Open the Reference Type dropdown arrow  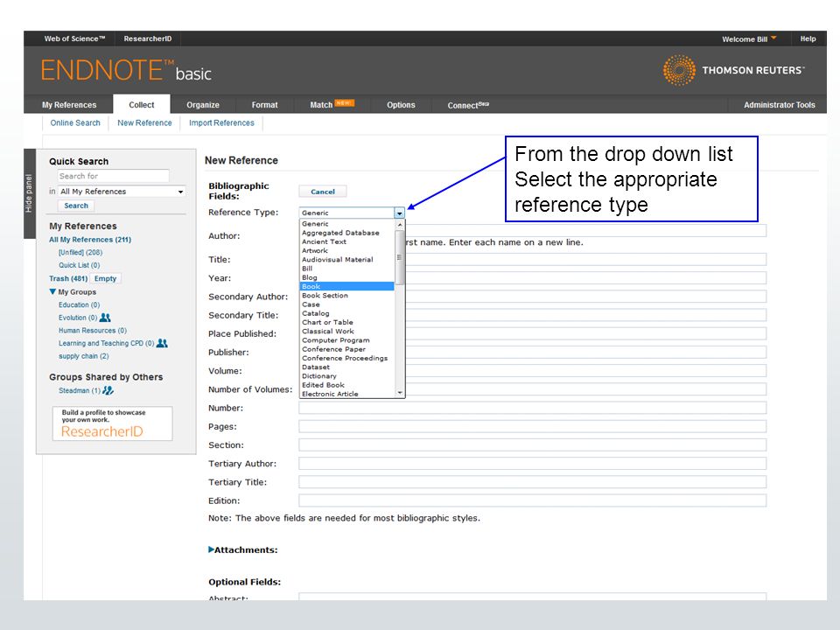coord(399,213)
